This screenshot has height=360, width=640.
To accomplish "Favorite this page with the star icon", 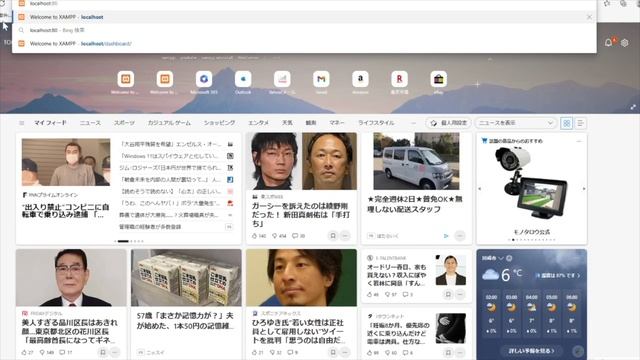I will pos(607,3).
